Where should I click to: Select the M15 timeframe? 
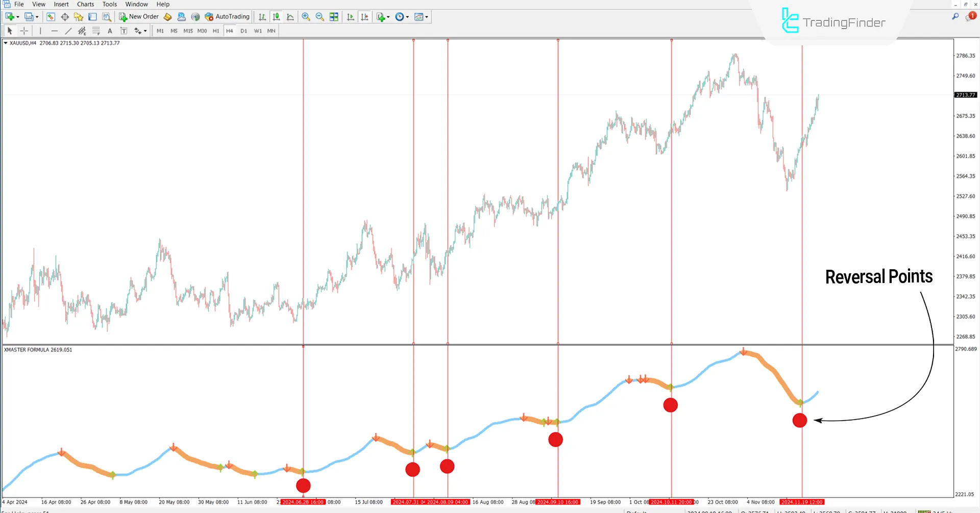point(188,31)
